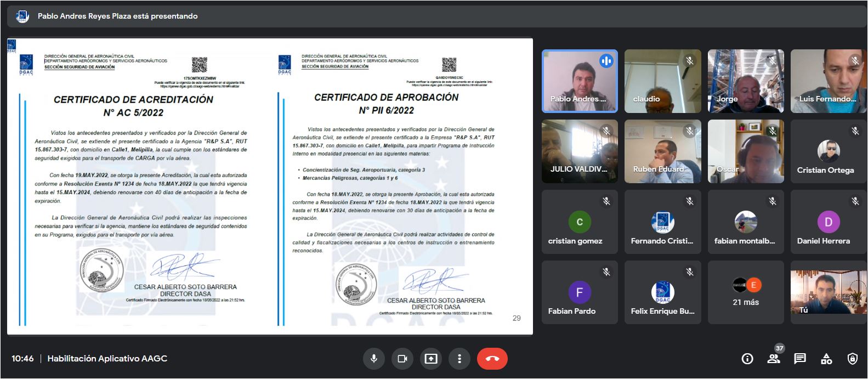The height and width of the screenshot is (379, 868).
Task: Click the 'N° AC 5/2022' certificate number
Action: click(133, 113)
